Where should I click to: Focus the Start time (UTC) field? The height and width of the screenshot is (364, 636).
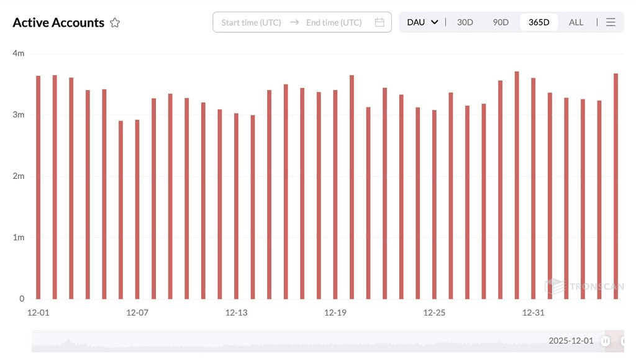(251, 22)
